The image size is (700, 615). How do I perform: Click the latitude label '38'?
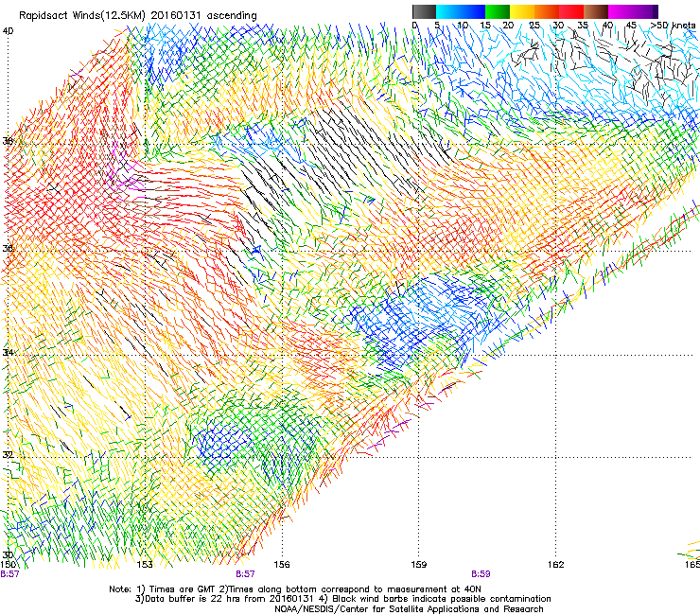click(x=8, y=141)
